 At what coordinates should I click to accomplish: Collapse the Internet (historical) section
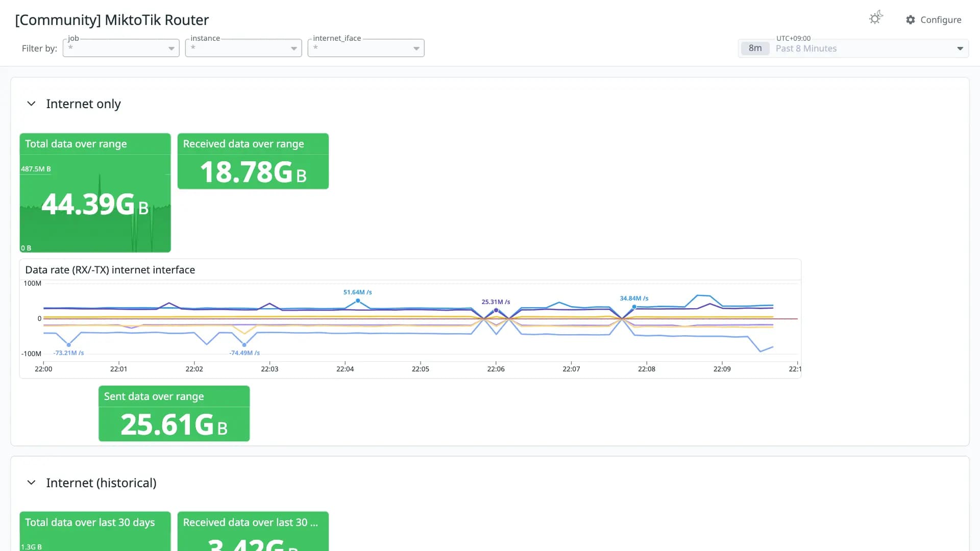click(x=31, y=483)
